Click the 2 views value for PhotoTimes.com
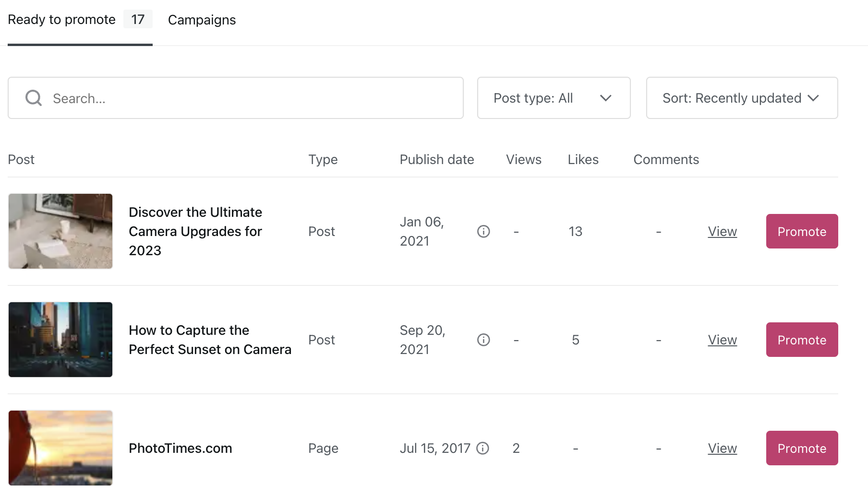 [516, 448]
